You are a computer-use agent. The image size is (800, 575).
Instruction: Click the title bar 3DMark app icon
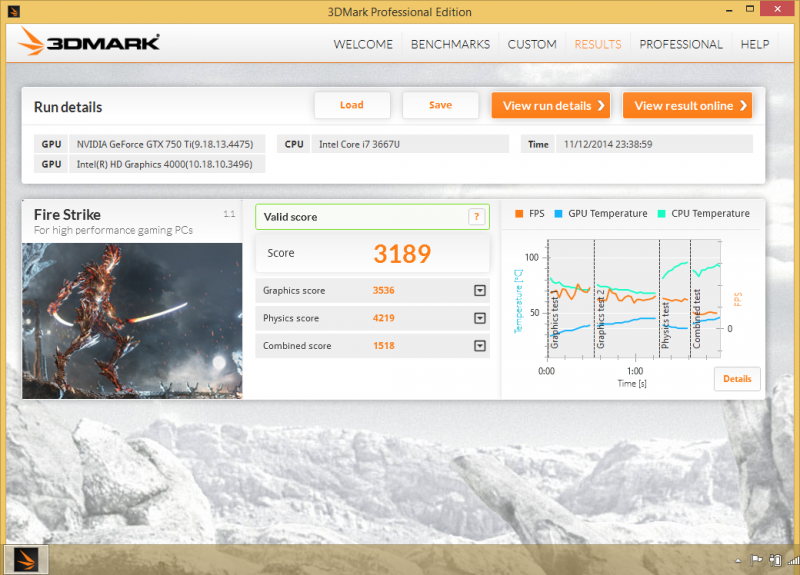[14, 11]
